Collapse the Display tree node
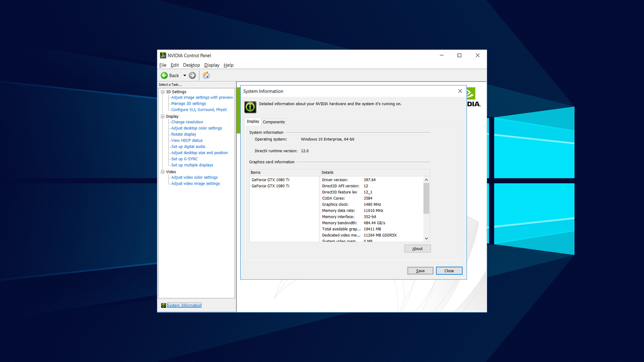The height and width of the screenshot is (362, 644). click(163, 116)
